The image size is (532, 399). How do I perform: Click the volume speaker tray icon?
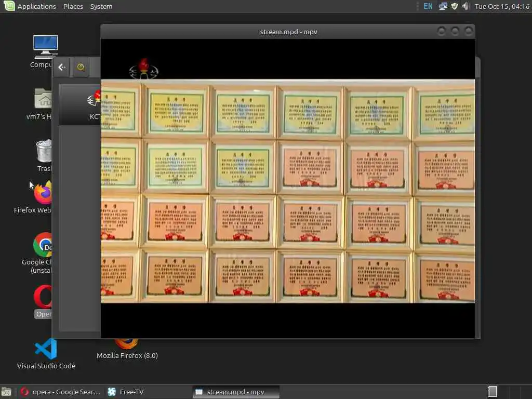465,6
